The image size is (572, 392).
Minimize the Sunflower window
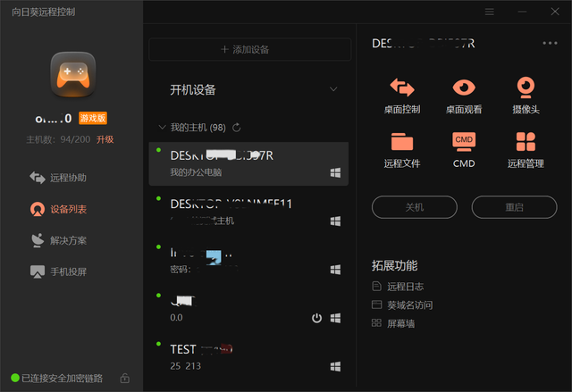tap(522, 12)
